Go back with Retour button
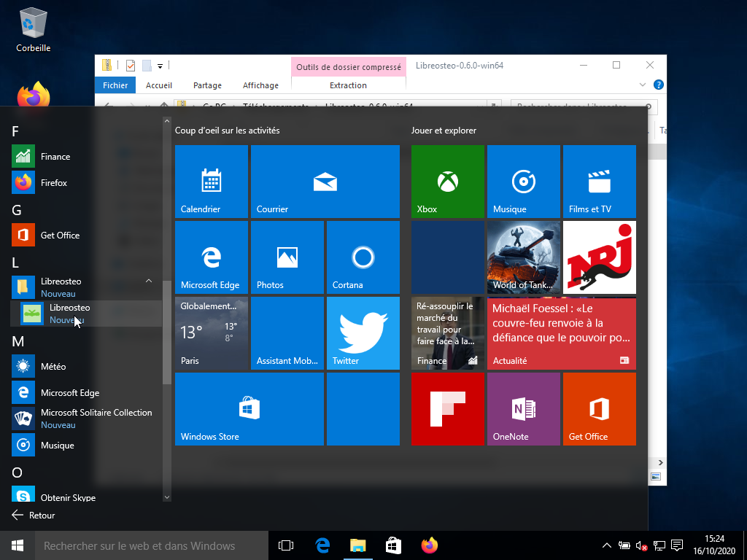This screenshot has width=747, height=560. pos(34,515)
